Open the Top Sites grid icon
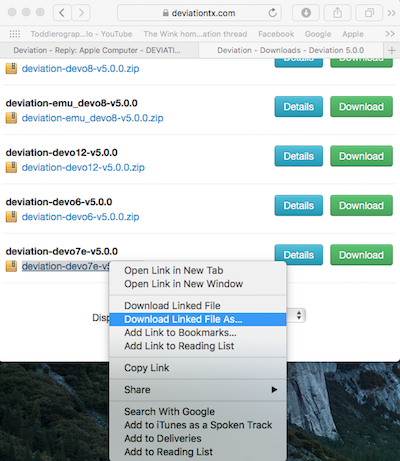The image size is (400, 461). [15, 34]
